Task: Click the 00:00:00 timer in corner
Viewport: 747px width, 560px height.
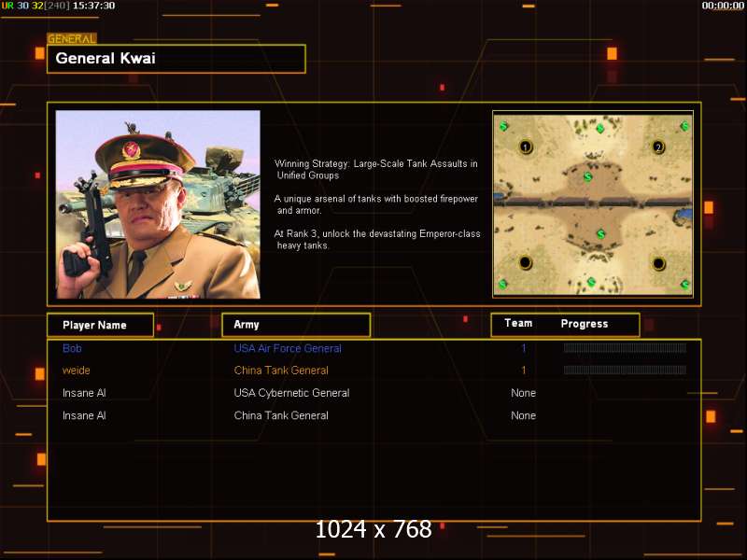Action: [x=723, y=6]
